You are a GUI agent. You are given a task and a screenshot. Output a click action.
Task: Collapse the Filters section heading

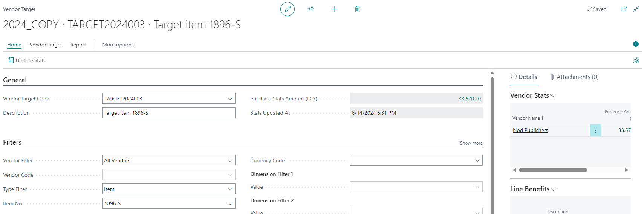tap(12, 142)
